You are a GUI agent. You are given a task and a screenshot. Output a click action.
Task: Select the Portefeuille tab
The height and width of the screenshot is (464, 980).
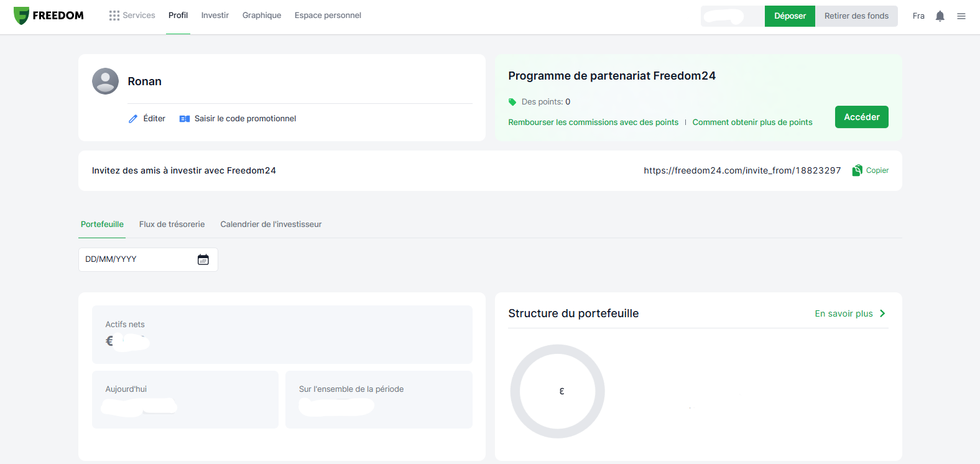(x=102, y=225)
